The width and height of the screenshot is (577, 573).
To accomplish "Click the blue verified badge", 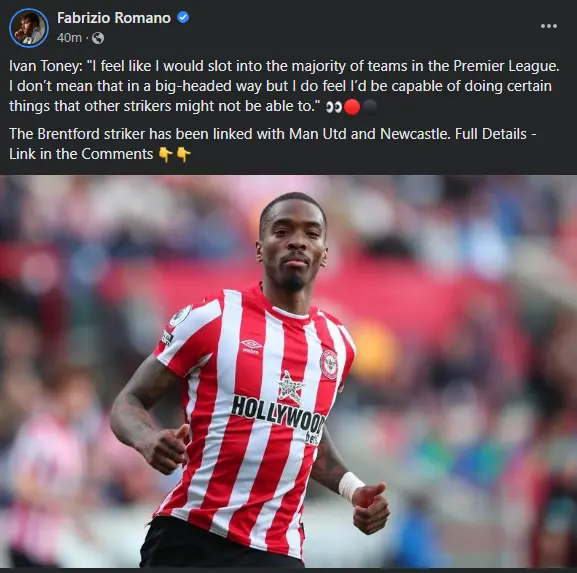I will tap(183, 17).
